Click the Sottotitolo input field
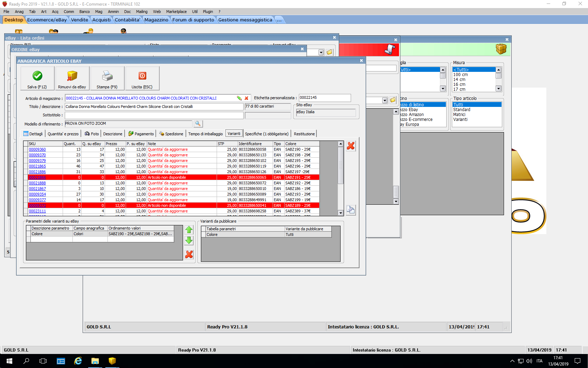This screenshot has width=588, height=368. pos(154,115)
